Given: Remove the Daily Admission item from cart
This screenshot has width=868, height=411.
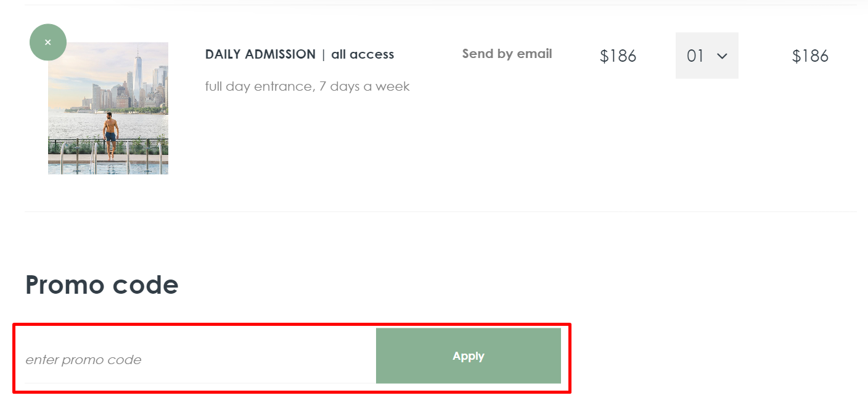Looking at the screenshot, I should [48, 43].
